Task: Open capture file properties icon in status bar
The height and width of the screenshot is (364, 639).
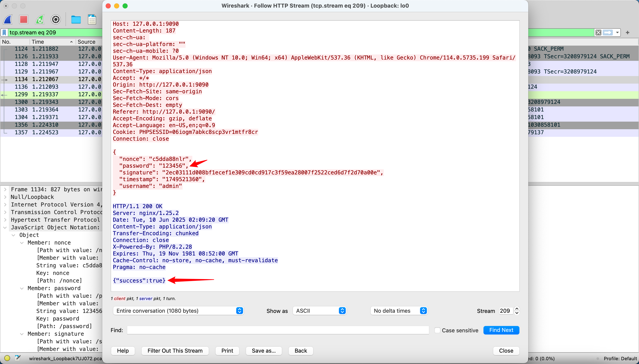Action: pos(18,358)
